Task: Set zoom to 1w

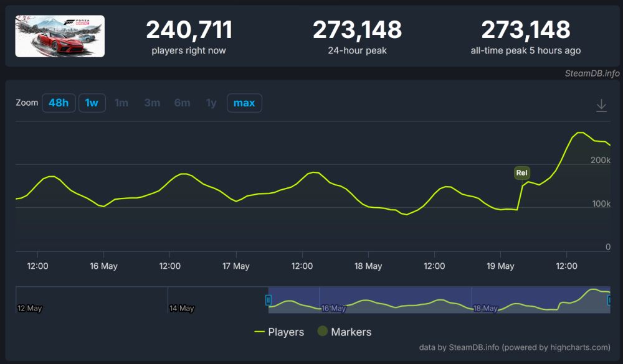Action: pos(92,103)
